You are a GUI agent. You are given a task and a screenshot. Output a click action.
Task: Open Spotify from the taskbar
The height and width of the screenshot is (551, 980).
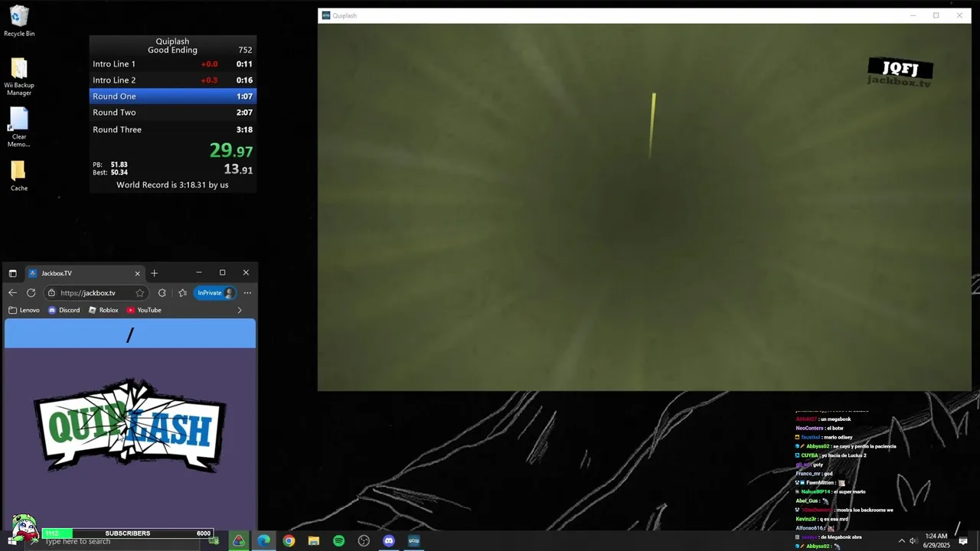click(338, 541)
